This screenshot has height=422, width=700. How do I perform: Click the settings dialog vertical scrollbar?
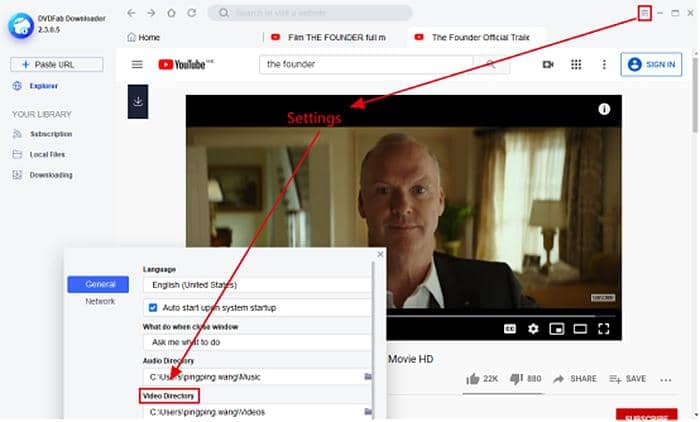373,339
